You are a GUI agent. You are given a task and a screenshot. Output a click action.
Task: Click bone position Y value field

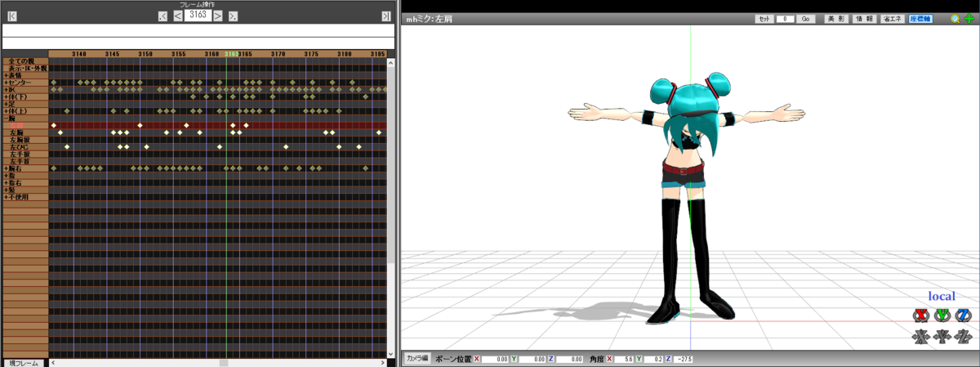click(533, 359)
